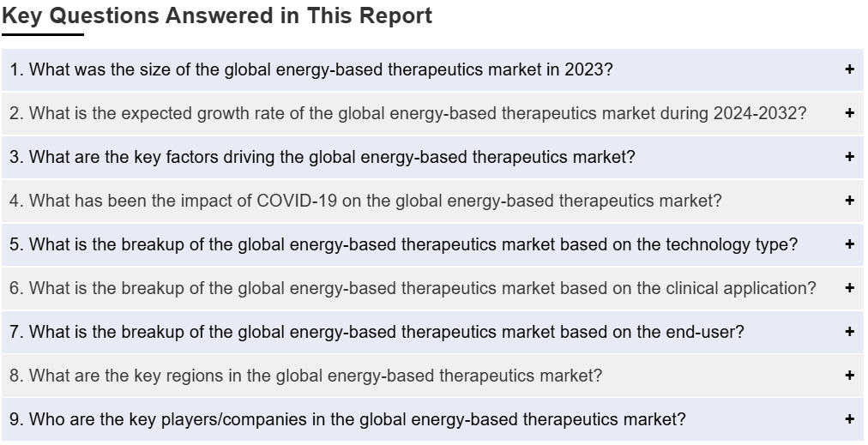Open question 3 via its plus icon
Viewport: 868px width, 445px height.
pos(850,157)
